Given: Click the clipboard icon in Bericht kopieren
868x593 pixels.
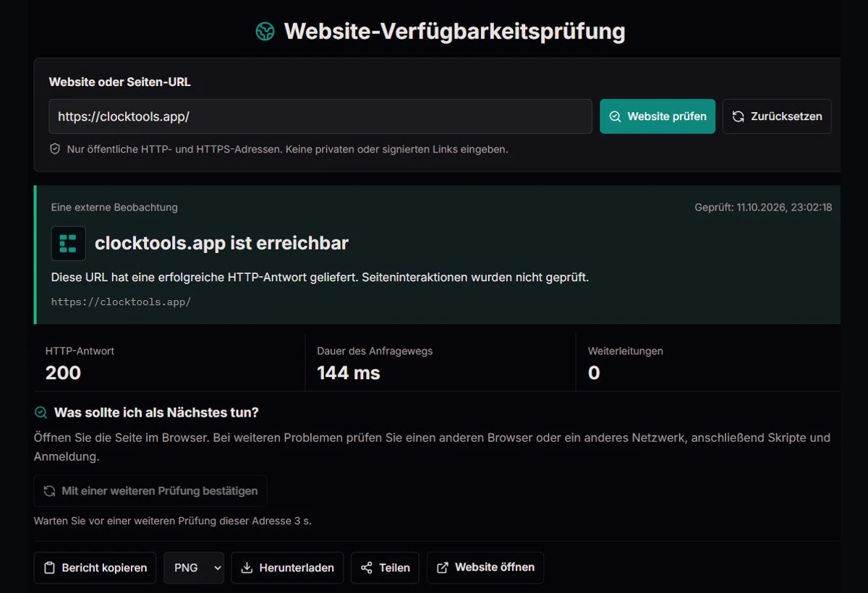Looking at the screenshot, I should click(x=49, y=568).
